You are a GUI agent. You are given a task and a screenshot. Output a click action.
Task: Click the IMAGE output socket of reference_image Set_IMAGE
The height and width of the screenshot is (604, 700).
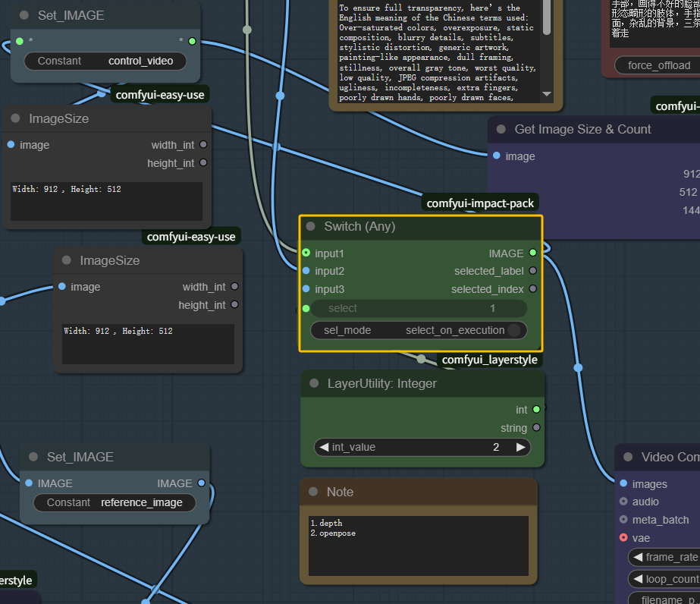pyautogui.click(x=201, y=483)
